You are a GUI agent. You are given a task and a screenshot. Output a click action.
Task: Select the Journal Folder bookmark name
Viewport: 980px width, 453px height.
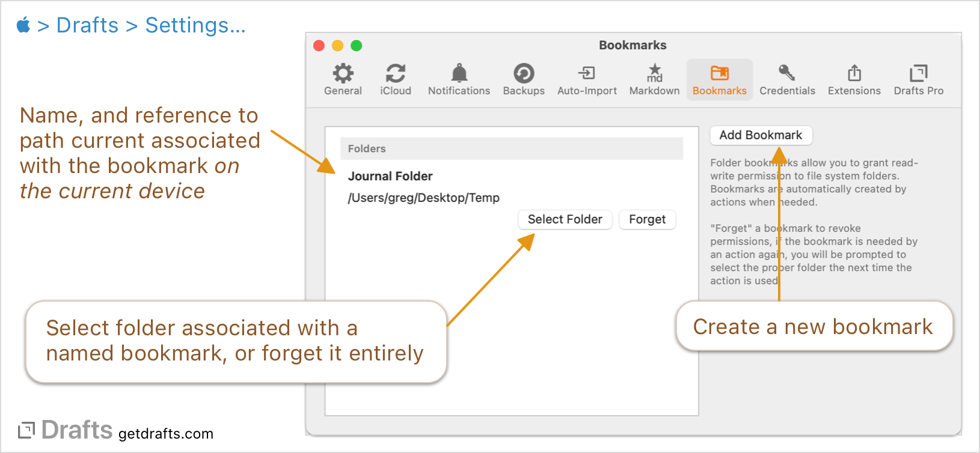[390, 176]
